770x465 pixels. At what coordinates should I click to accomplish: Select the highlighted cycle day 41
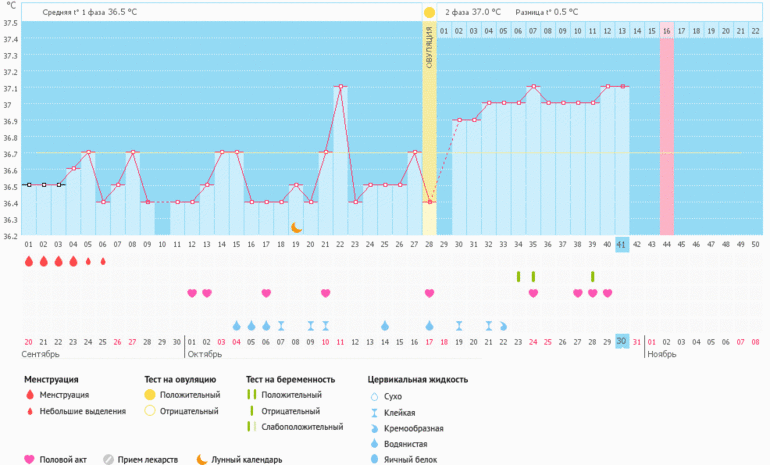tap(621, 244)
